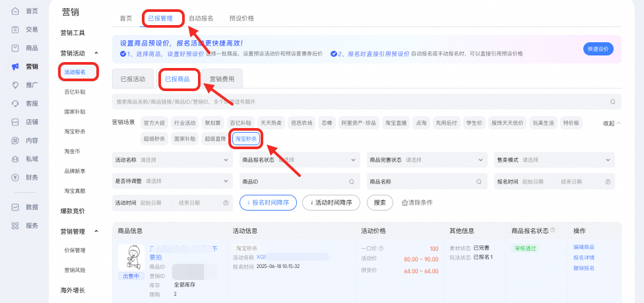Click the product thumbnail image
Screen dimensions: 644x303
(131, 257)
